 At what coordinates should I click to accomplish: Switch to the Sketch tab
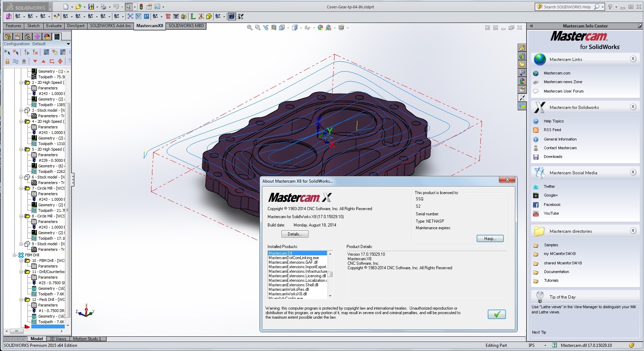click(33, 26)
